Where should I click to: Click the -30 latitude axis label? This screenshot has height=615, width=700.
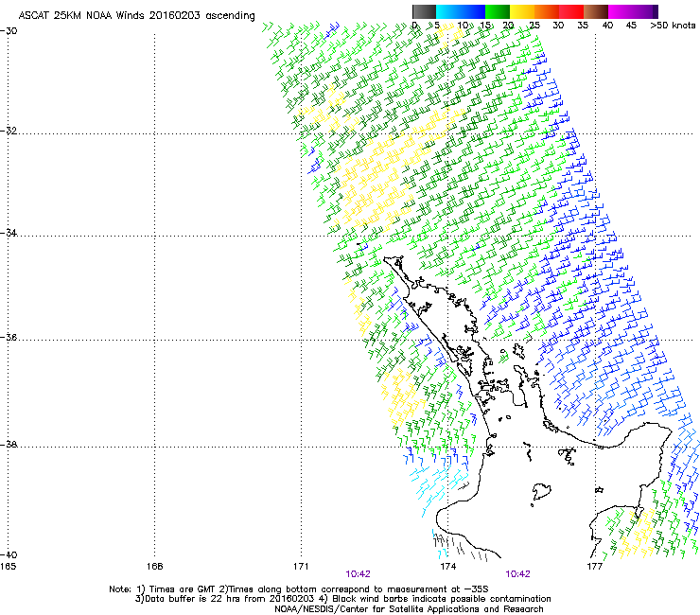pyautogui.click(x=9, y=31)
